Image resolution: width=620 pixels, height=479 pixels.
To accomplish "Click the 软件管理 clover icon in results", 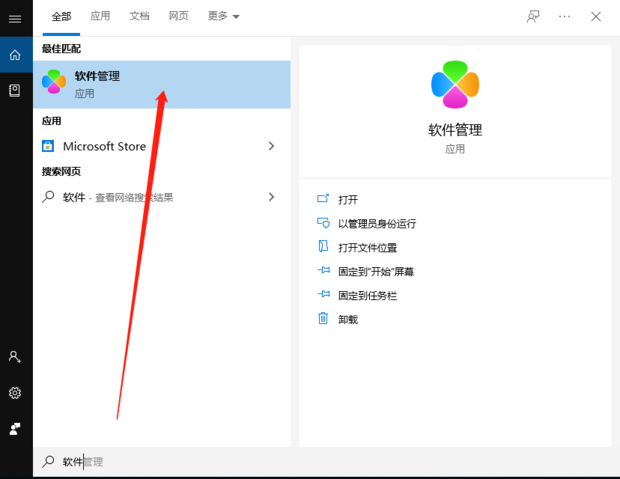I will pyautogui.click(x=54, y=81).
